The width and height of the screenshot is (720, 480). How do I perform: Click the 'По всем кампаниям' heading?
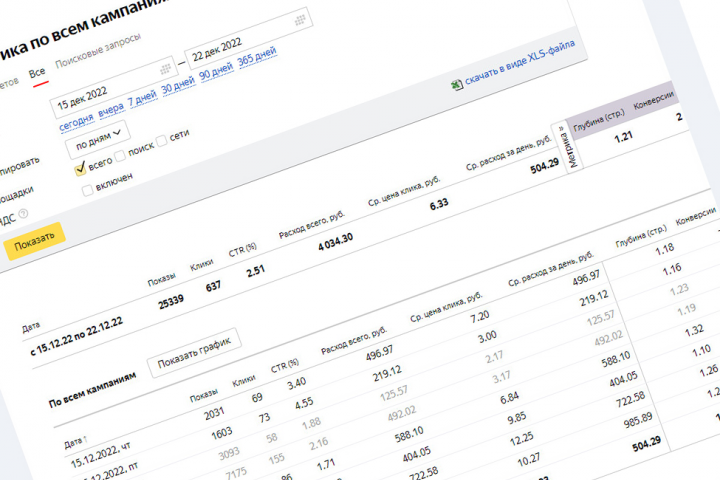(x=93, y=390)
